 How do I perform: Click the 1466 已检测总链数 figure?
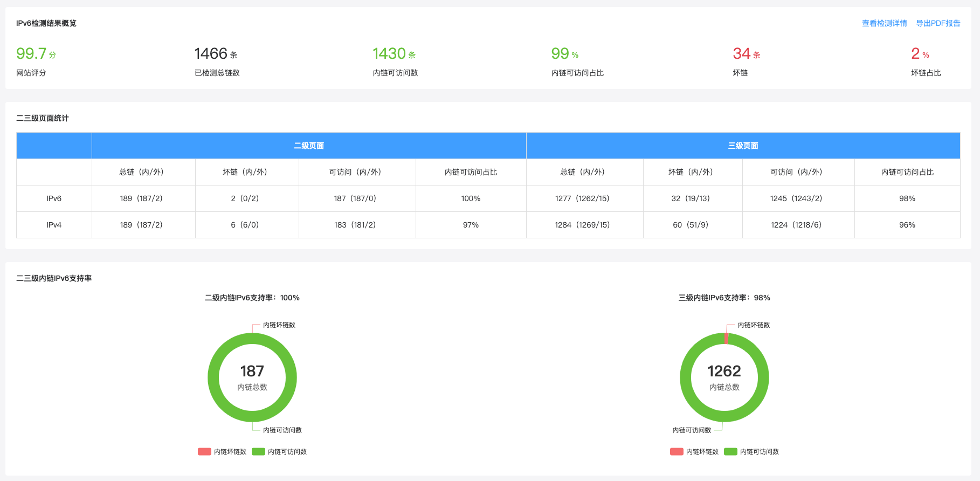[x=211, y=54]
